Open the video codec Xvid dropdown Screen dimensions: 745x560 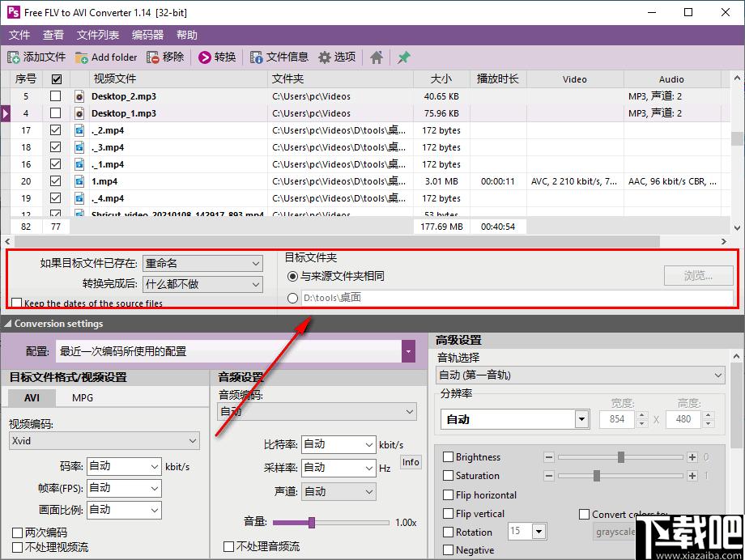click(x=104, y=441)
